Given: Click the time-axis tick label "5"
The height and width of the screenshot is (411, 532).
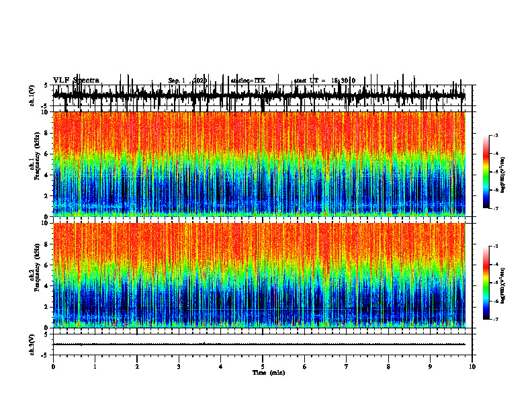Looking at the screenshot, I should tap(263, 366).
